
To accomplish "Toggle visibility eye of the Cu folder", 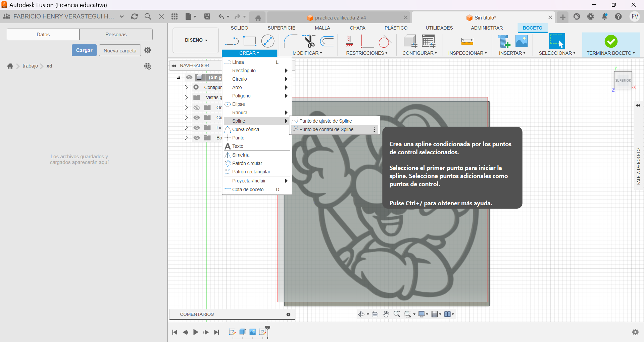I will pyautogui.click(x=197, y=118).
